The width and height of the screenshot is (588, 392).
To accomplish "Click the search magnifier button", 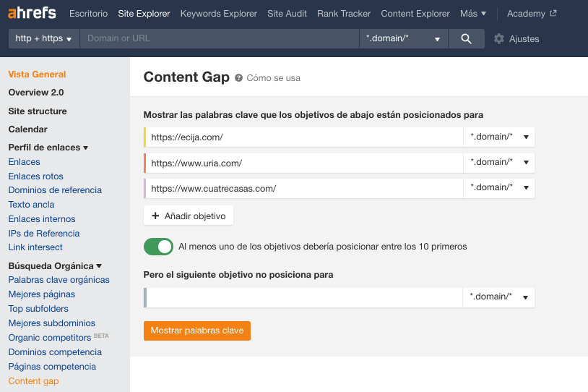I will 466,38.
